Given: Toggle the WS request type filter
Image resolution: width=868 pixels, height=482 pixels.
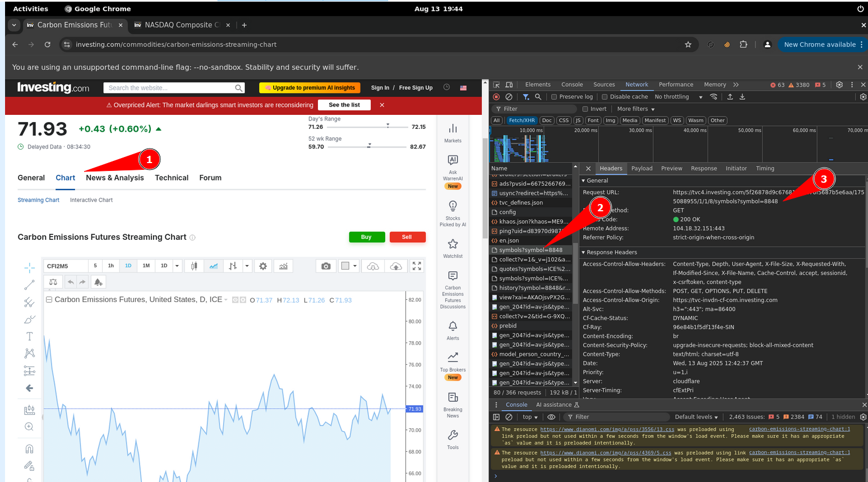Looking at the screenshot, I should click(677, 121).
